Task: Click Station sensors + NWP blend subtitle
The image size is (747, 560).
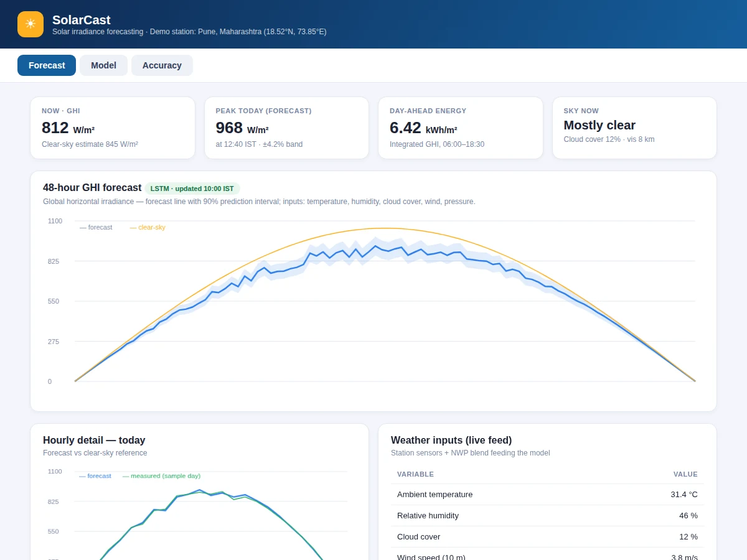Action: point(470,453)
